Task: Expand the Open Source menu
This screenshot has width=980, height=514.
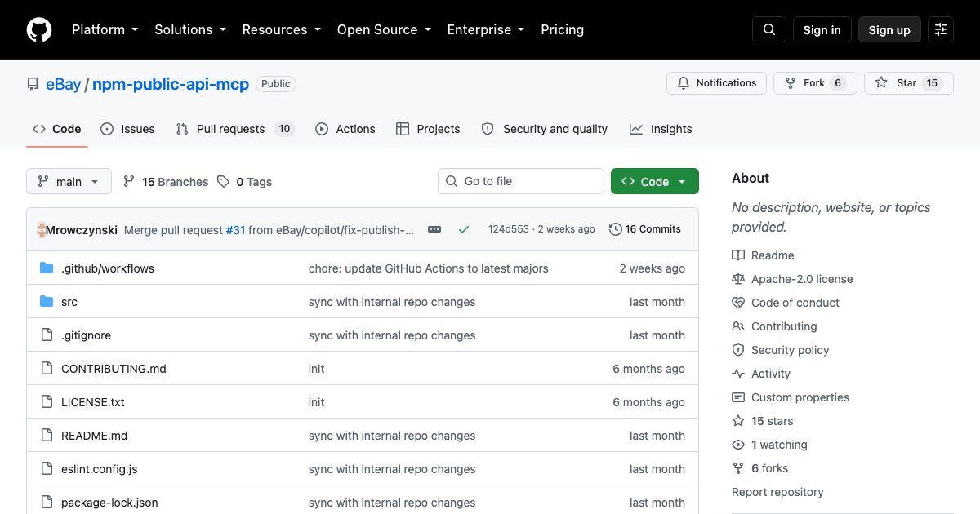Action: pyautogui.click(x=384, y=29)
